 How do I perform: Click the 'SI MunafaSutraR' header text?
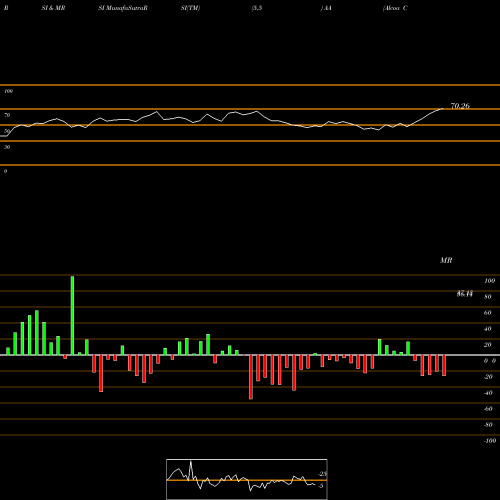pos(123,8)
